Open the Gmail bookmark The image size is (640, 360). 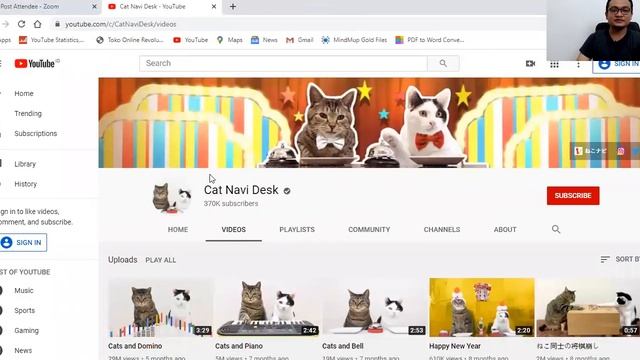[300, 40]
